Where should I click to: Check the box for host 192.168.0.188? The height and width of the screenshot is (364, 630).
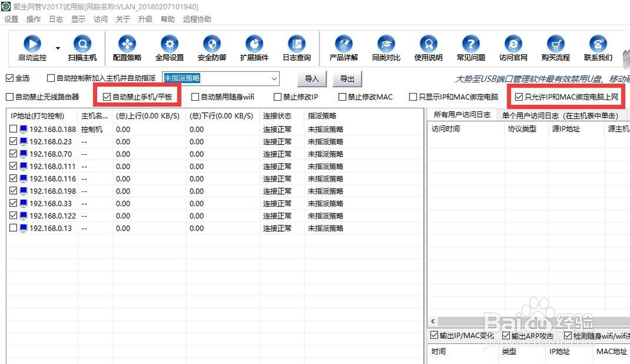pos(14,129)
